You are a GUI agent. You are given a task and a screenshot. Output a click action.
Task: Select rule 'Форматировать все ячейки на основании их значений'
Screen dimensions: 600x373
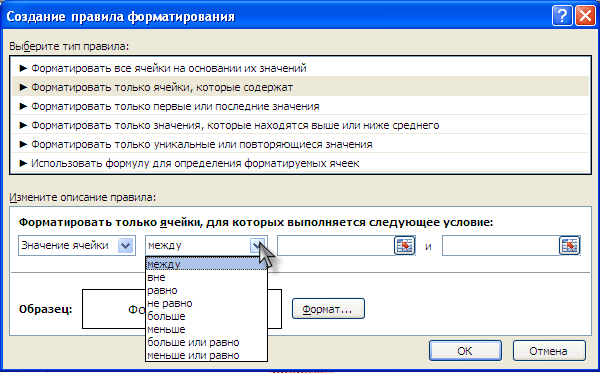300,68
